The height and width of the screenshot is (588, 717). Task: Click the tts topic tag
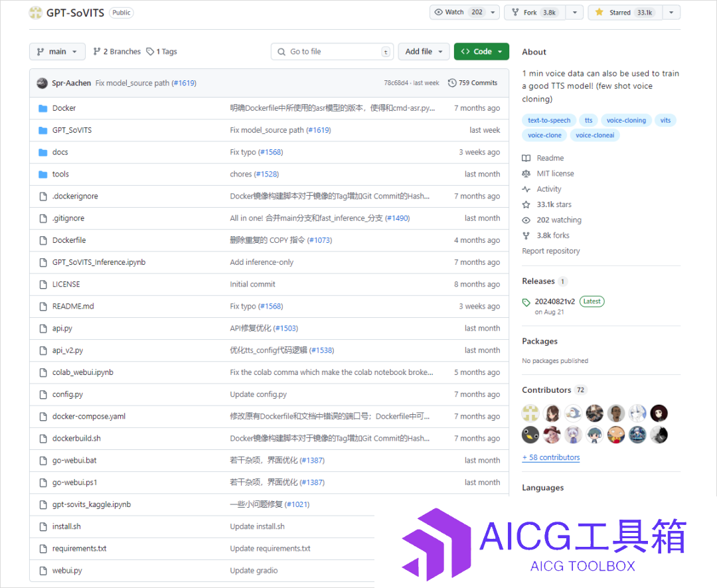pos(588,120)
